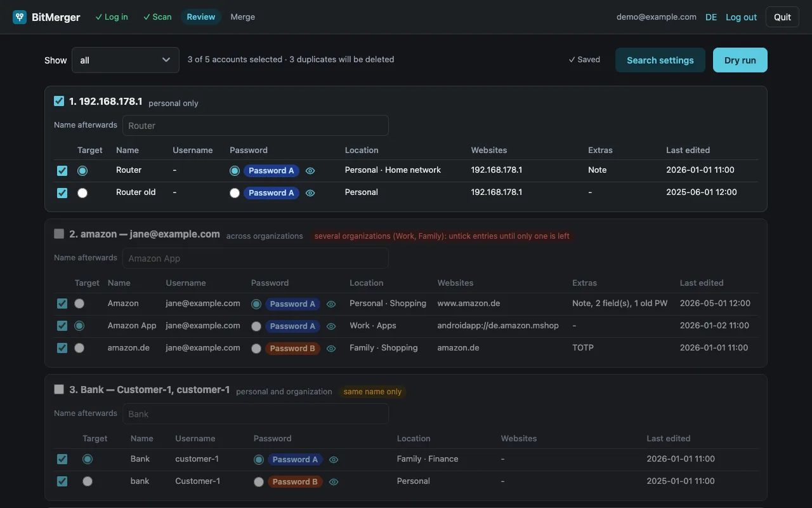Click the 'Note, 2 field(s), 1 old PW' cell
The width and height of the screenshot is (812, 508).
click(x=620, y=304)
